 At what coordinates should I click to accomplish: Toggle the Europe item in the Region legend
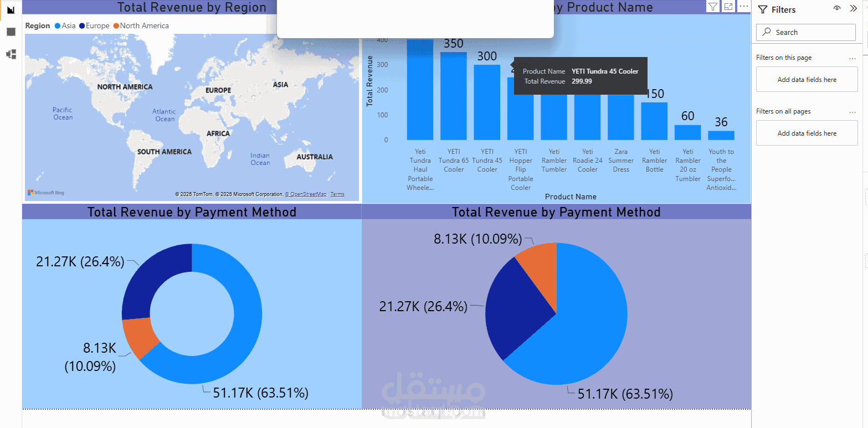tap(91, 25)
